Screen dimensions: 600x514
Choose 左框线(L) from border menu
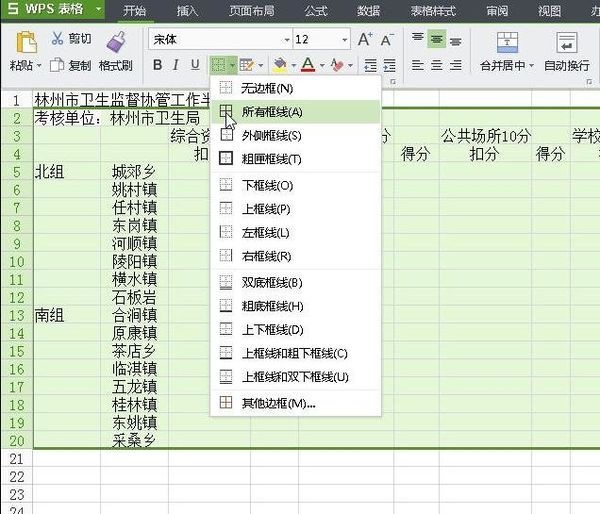295,232
